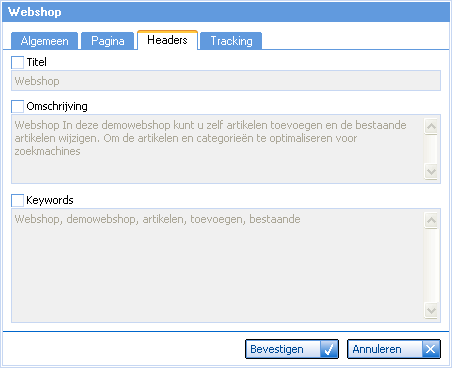Open the Pagina tab

click(x=108, y=41)
